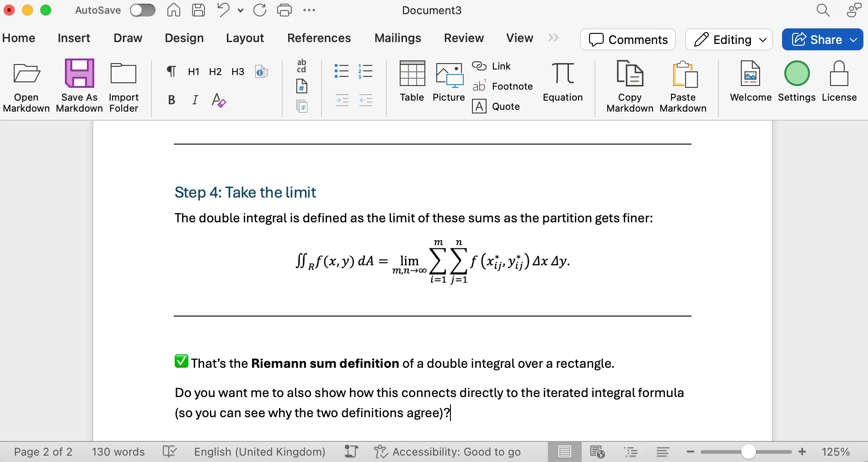Screen dimensions: 868x462
Task: Increase paragraph indentation
Action: click(341, 100)
